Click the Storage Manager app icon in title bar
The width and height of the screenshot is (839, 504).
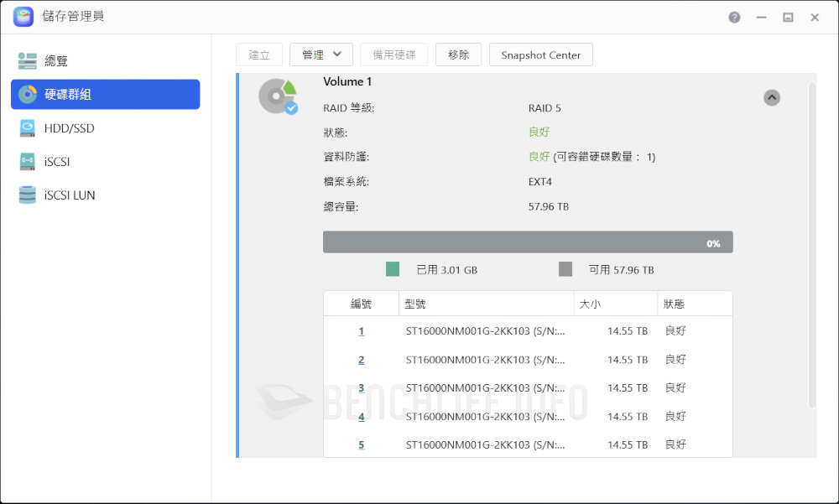coord(23,17)
